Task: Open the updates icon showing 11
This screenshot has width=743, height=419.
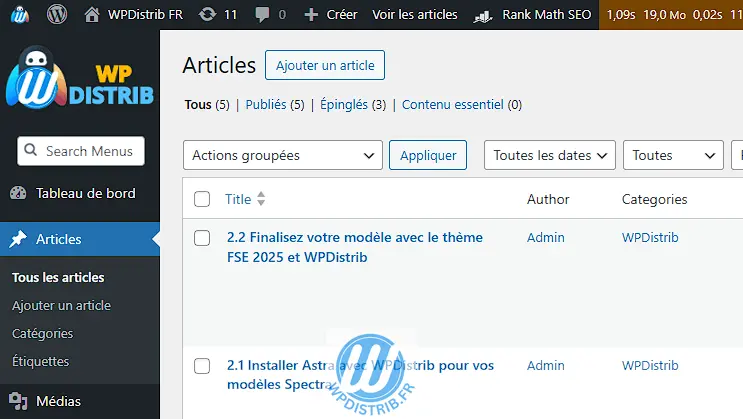Action: click(x=207, y=15)
